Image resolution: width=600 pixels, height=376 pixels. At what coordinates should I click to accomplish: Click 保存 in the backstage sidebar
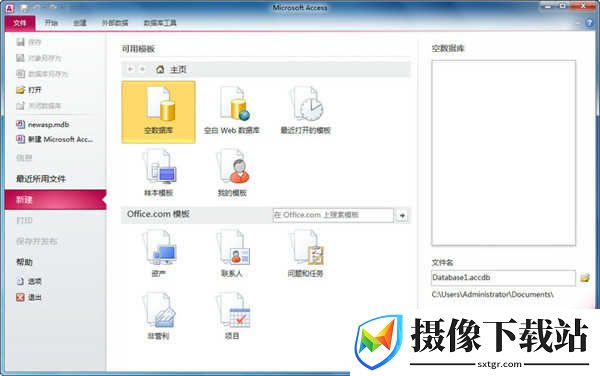[x=29, y=42]
